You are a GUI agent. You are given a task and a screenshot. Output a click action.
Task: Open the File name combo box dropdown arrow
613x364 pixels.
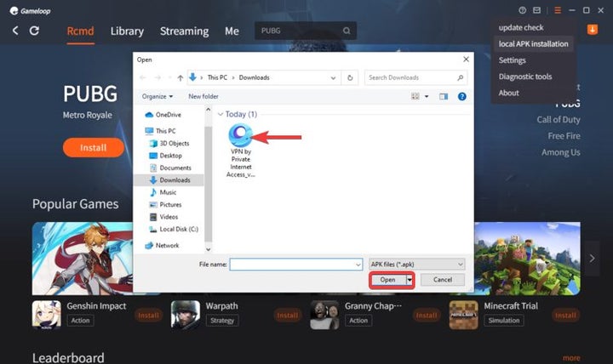(x=358, y=264)
